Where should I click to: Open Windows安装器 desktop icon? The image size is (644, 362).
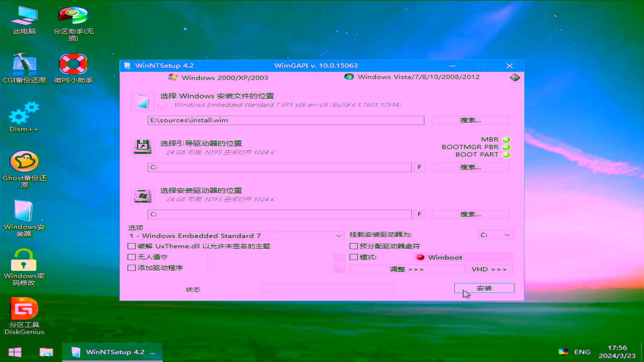24,218
